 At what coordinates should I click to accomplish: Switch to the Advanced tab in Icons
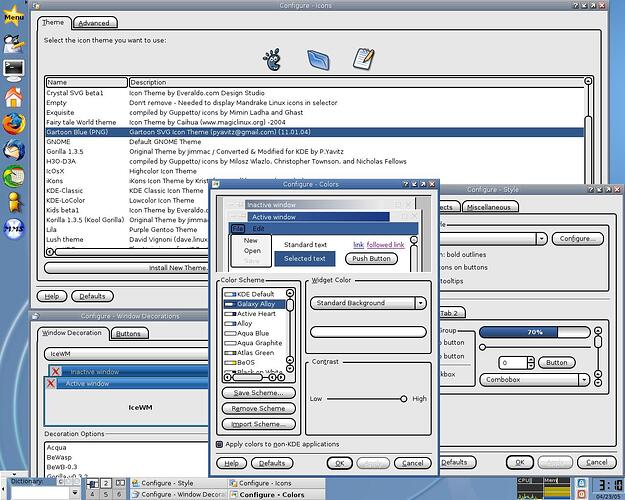[x=94, y=23]
